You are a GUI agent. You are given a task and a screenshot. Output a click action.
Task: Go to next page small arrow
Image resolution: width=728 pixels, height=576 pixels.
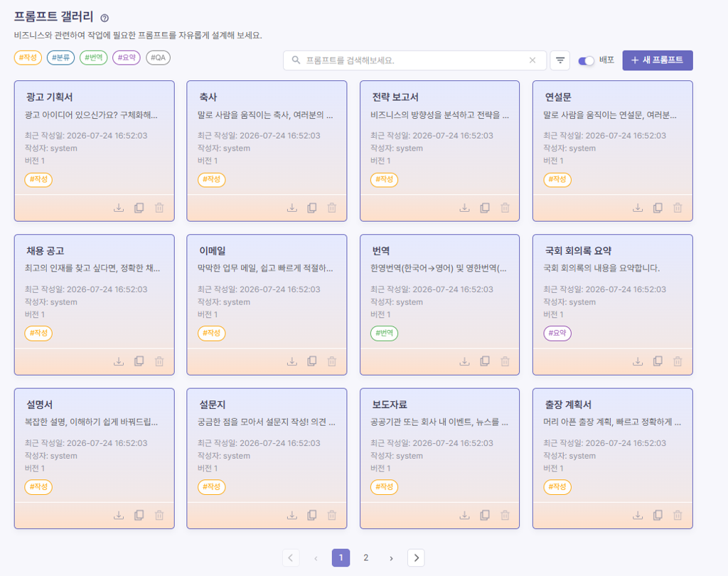391,558
